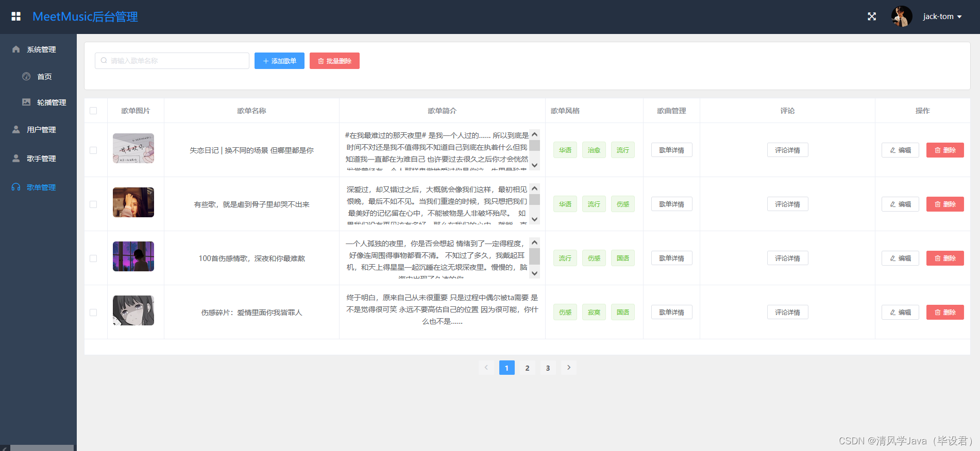Delete the 伤感碎片 playlist
This screenshot has width=980, height=451.
coord(945,312)
